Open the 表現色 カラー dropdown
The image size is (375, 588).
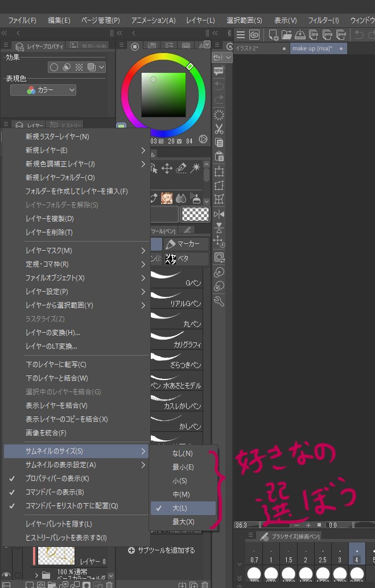43,90
